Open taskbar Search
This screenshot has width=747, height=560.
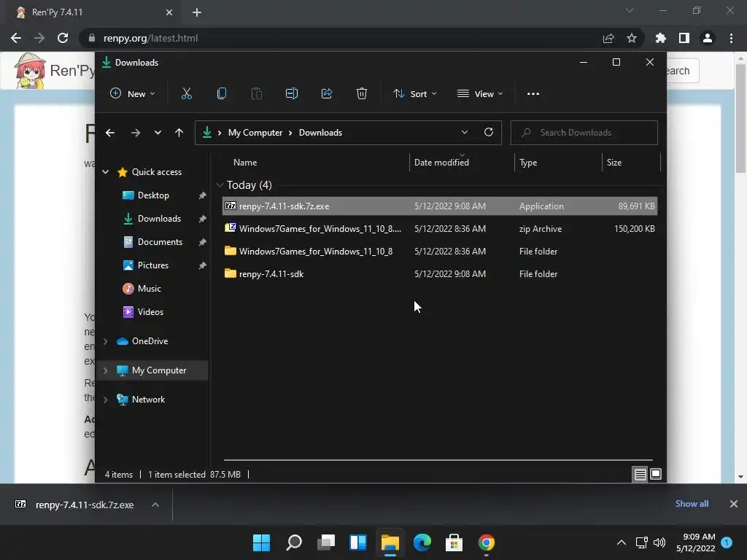coord(294,542)
